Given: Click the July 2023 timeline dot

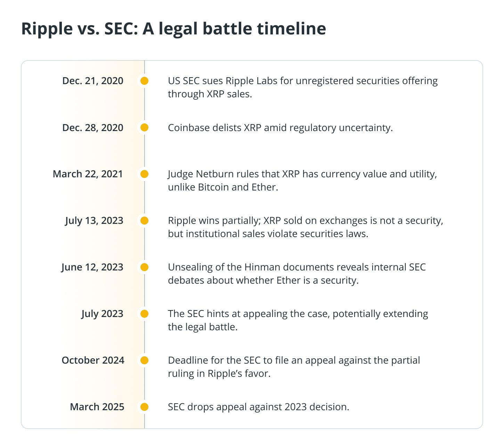Looking at the screenshot, I should [144, 314].
